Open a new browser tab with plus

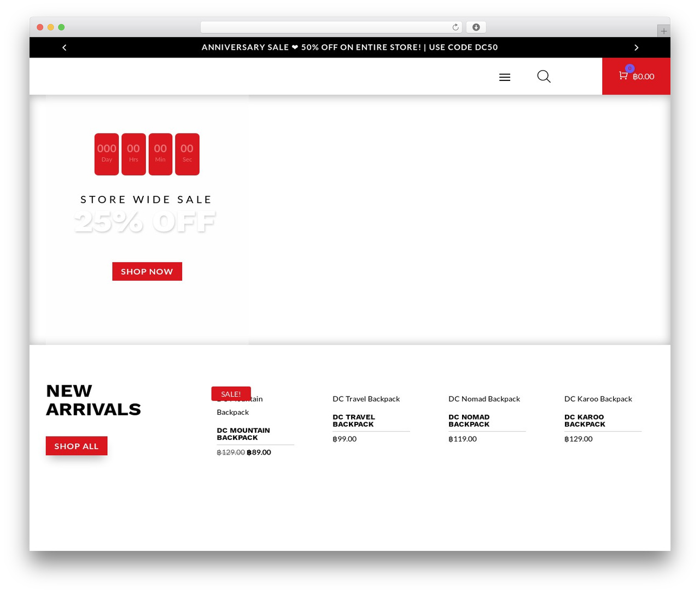point(663,31)
